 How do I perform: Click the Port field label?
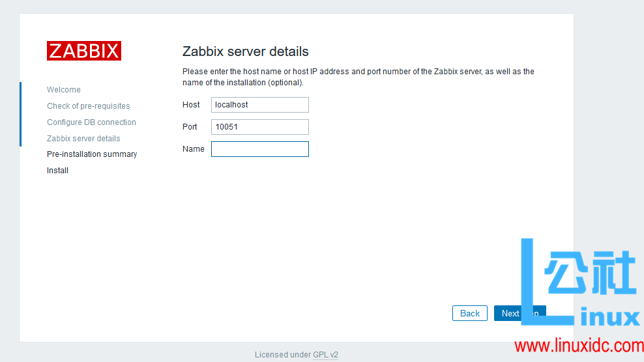coord(190,127)
